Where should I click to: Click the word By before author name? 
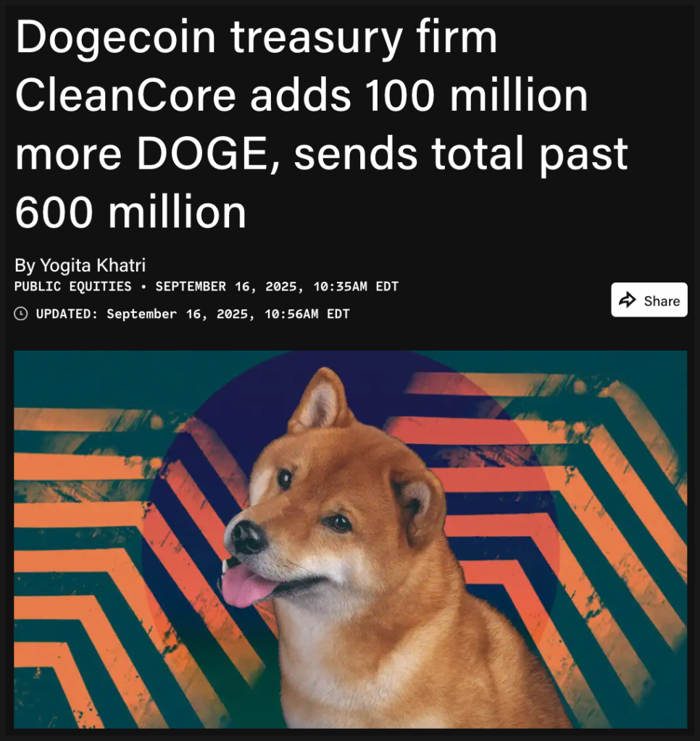(x=25, y=265)
